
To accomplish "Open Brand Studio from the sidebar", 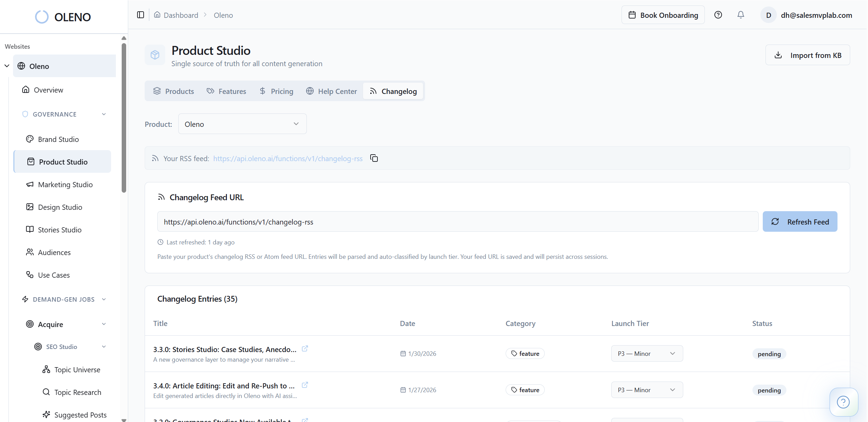I will click(58, 139).
